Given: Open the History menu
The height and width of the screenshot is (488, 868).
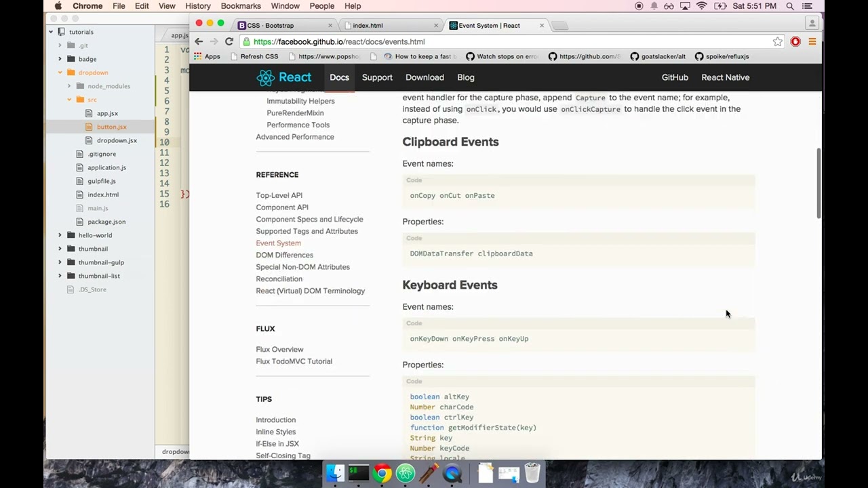Looking at the screenshot, I should (198, 6).
